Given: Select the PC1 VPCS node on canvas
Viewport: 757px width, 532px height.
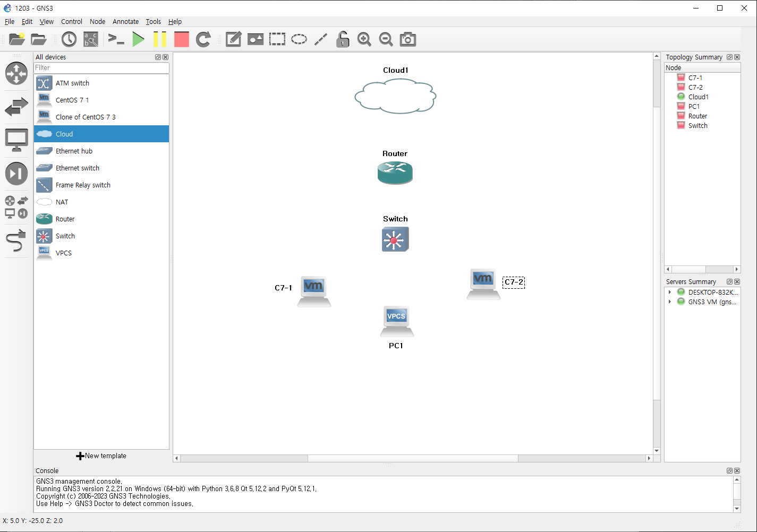Looking at the screenshot, I should click(x=397, y=322).
